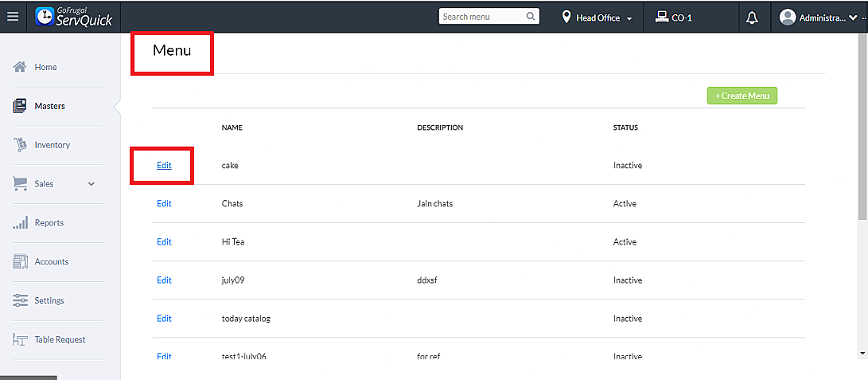This screenshot has width=868, height=380.
Task: Click the search magnifier icon
Action: [531, 17]
